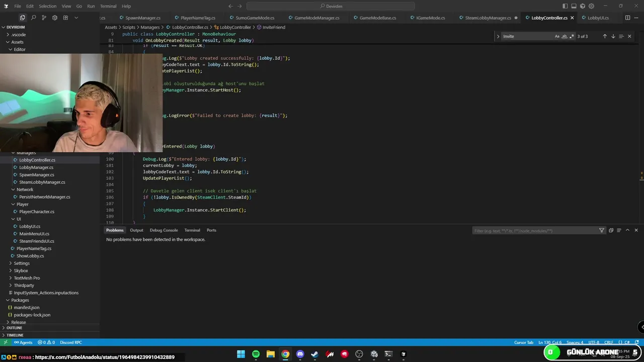Open editor More Actions ellipsis
Image resolution: width=644 pixels, height=362 pixels.
click(637, 18)
